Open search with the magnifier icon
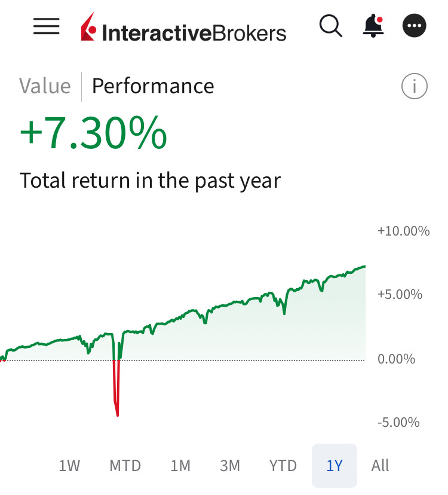The height and width of the screenshot is (495, 448). tap(330, 26)
